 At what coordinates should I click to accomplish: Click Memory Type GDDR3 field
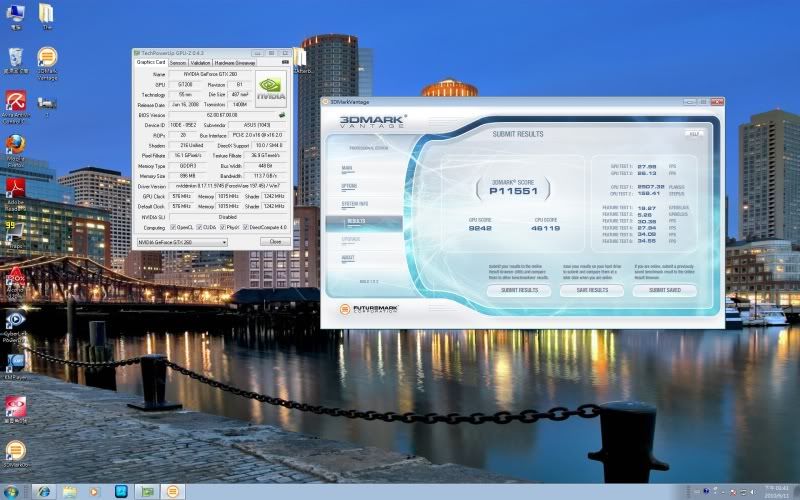pyautogui.click(x=188, y=166)
